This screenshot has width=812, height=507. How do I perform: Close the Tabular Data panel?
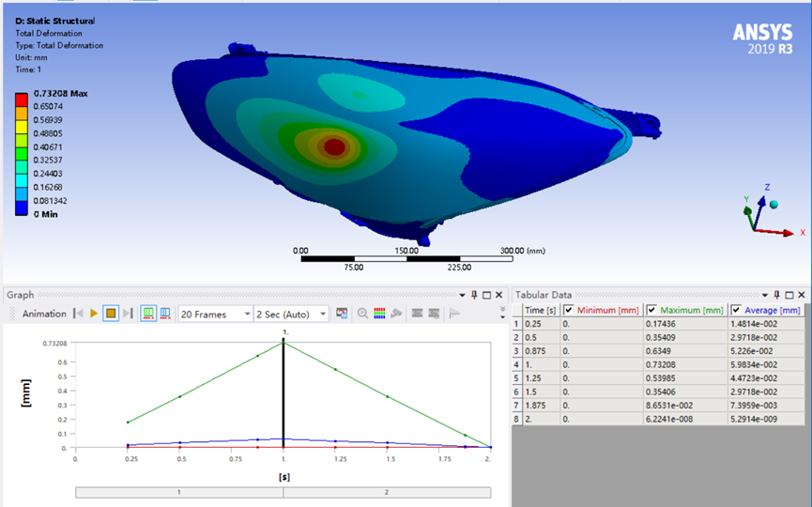coord(802,295)
